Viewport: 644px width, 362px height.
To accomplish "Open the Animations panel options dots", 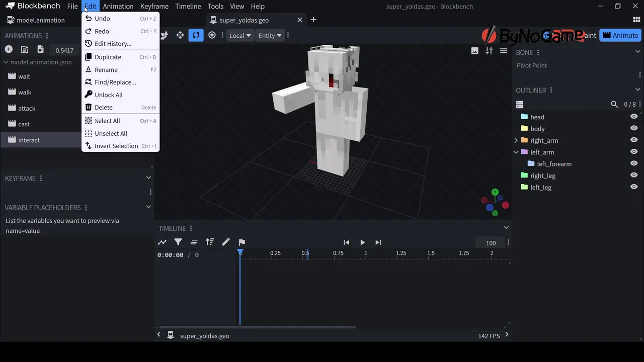I will 47,36.
